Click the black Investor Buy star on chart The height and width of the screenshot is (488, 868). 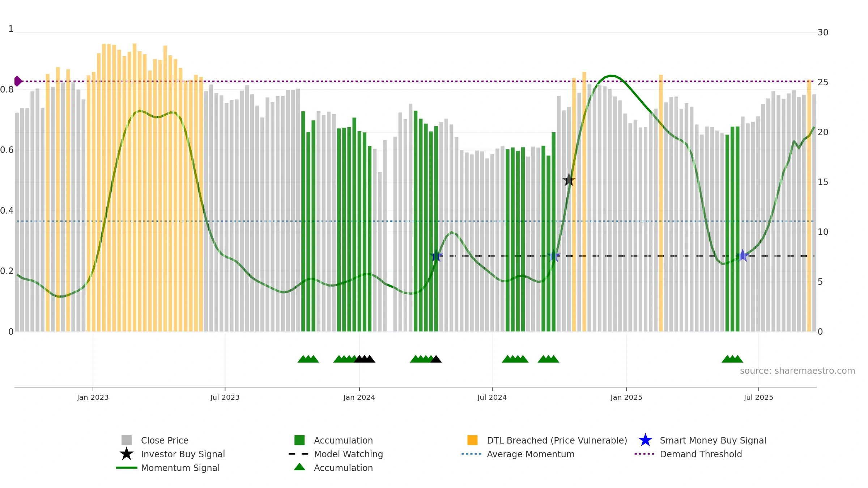click(569, 180)
